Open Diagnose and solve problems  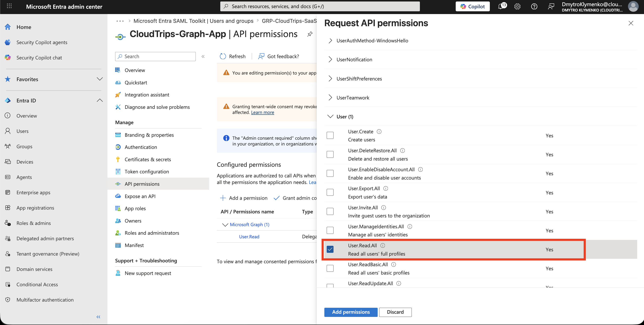click(x=157, y=107)
